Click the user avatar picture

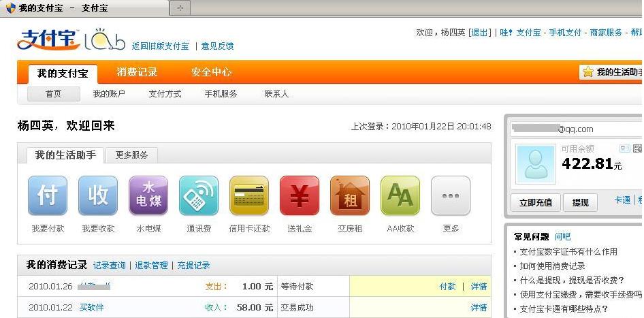tap(536, 164)
